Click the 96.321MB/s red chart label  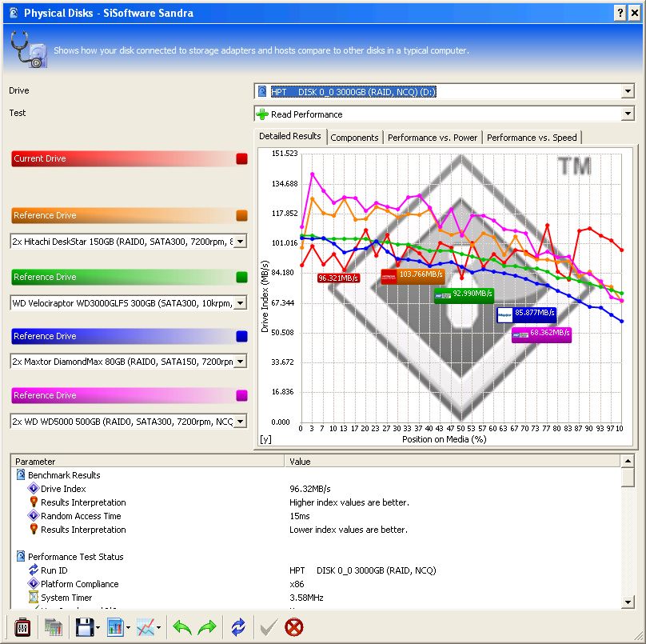338,278
